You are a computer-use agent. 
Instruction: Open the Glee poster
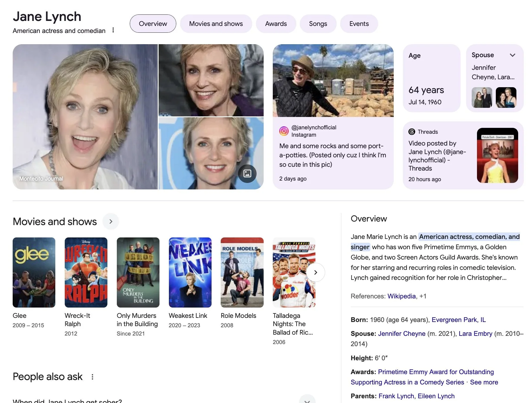pyautogui.click(x=34, y=272)
